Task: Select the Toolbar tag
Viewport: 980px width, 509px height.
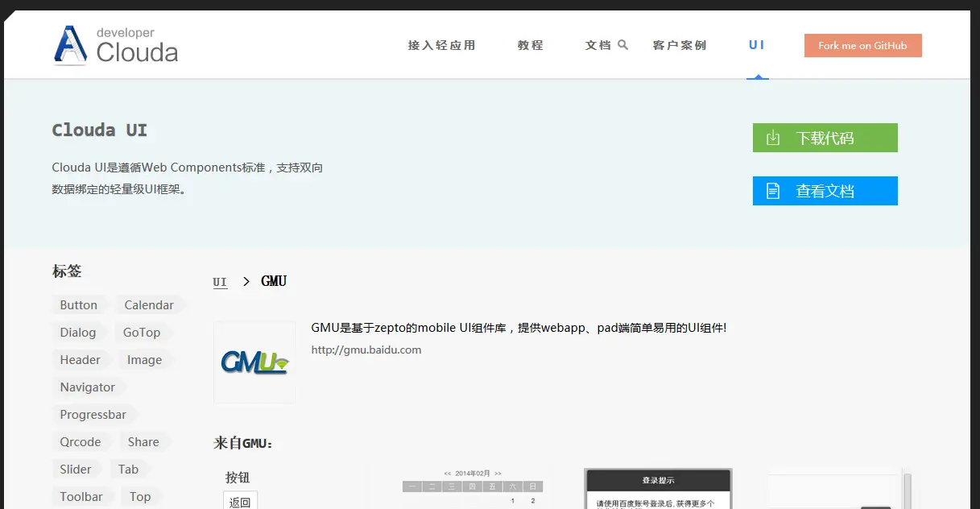Action: pos(81,497)
